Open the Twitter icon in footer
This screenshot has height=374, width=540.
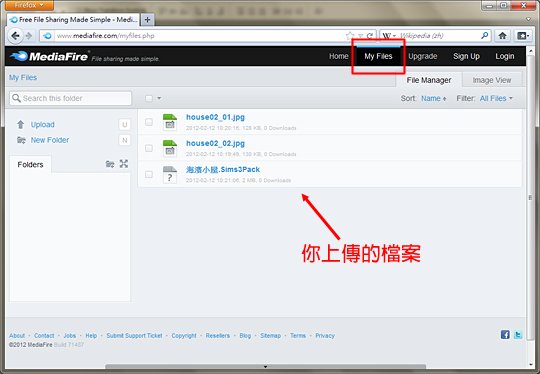518,334
